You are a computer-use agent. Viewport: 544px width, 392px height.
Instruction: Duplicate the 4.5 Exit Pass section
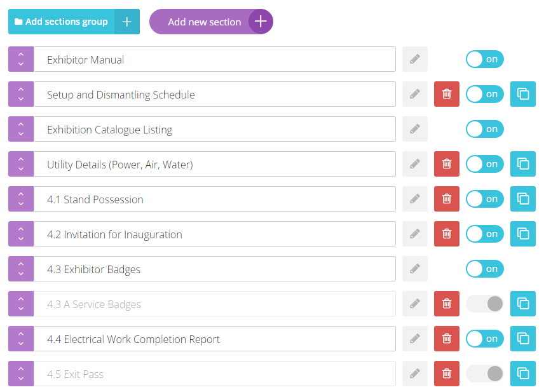tap(523, 374)
